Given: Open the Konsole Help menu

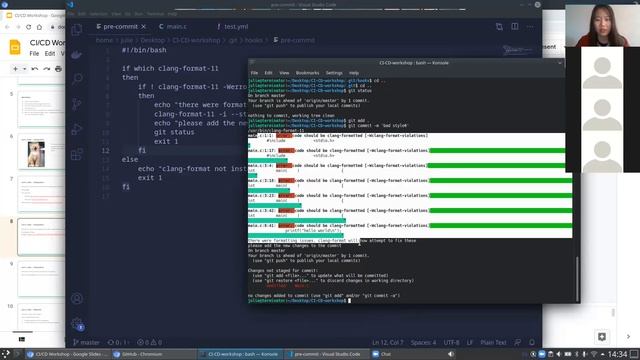Looking at the screenshot, I should [x=354, y=73].
